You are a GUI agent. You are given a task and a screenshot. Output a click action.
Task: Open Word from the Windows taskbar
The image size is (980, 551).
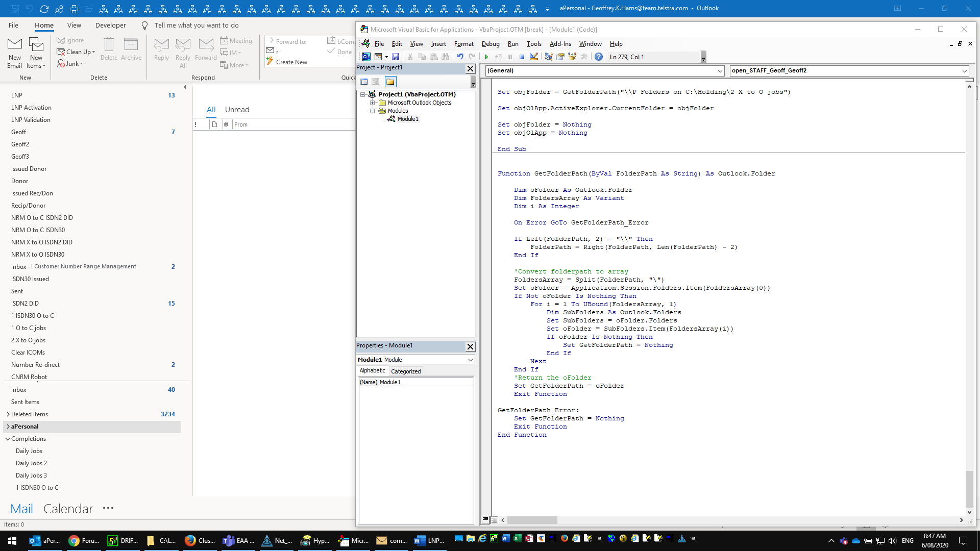[x=430, y=540]
